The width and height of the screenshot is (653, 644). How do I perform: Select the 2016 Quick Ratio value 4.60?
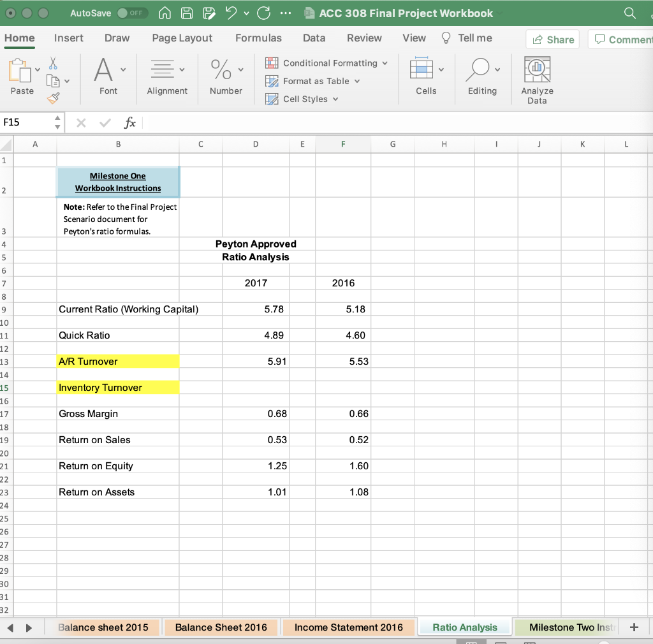point(343,335)
